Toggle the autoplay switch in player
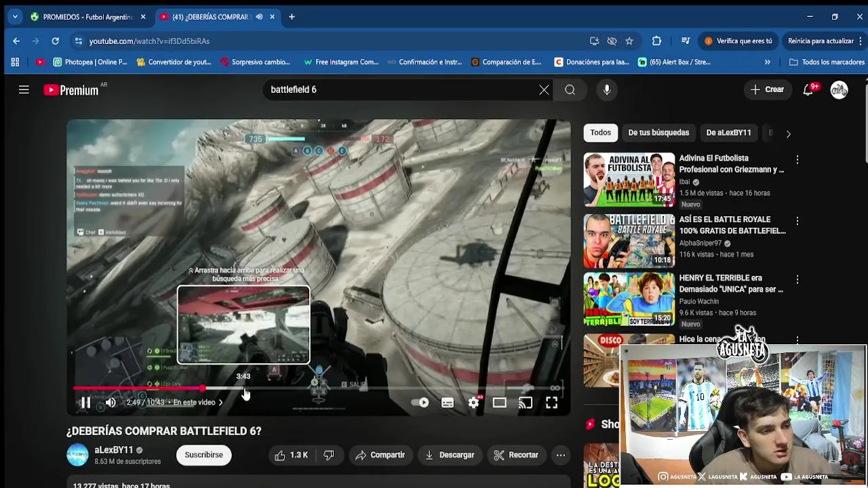868x488 pixels. pos(420,403)
